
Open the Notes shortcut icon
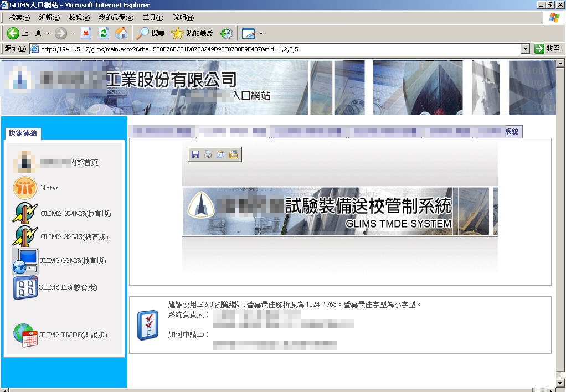[25, 188]
